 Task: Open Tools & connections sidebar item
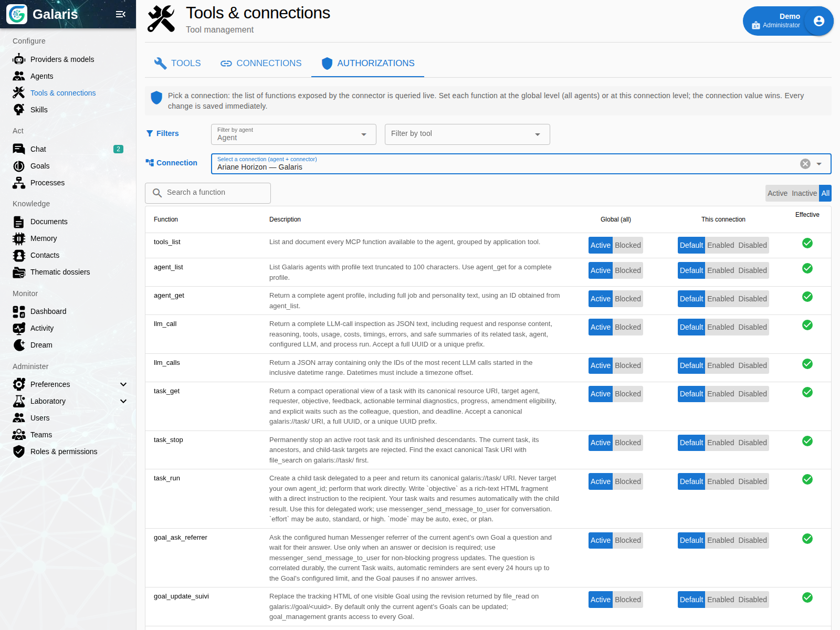(x=63, y=93)
